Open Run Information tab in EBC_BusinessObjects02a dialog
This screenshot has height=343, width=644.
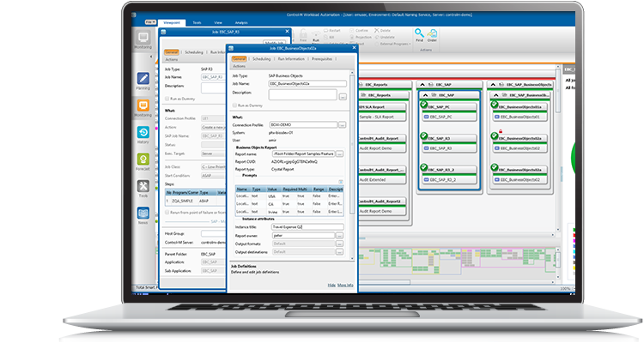pyautogui.click(x=291, y=59)
